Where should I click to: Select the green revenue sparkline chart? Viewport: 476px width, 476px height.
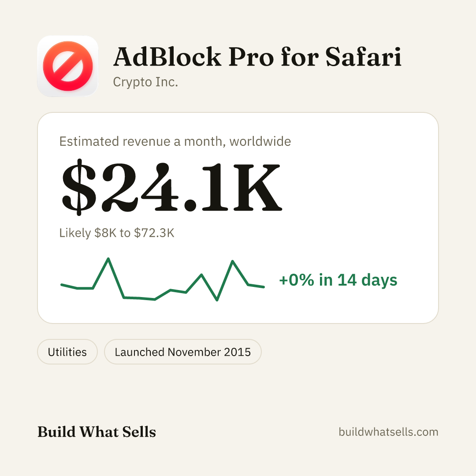pyautogui.click(x=163, y=279)
